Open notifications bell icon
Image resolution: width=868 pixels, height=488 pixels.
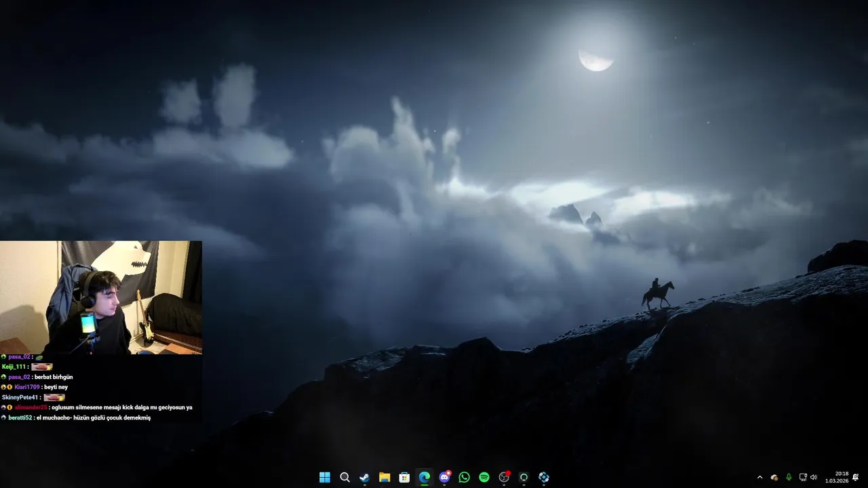tap(856, 477)
